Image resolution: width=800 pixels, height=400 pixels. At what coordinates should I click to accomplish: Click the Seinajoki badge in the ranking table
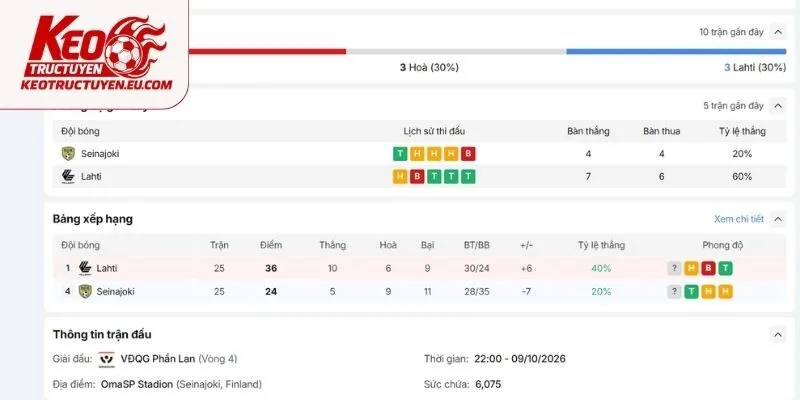[x=85, y=291]
